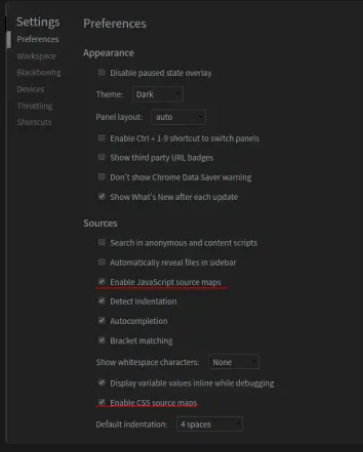Go to the Shortcuts settings tab
This screenshot has height=452, width=363.
coord(34,122)
